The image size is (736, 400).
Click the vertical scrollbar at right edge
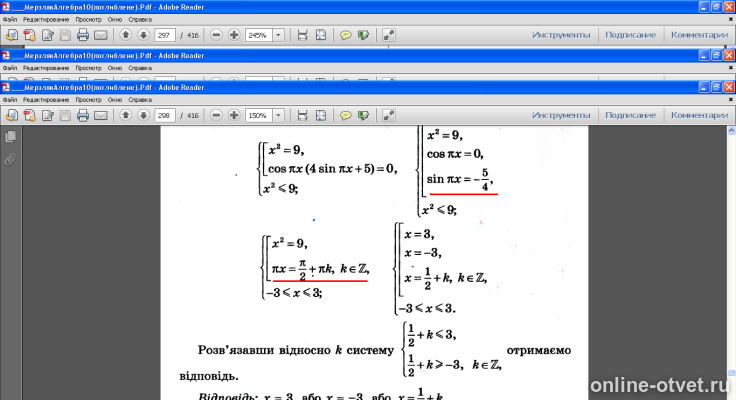click(731, 263)
